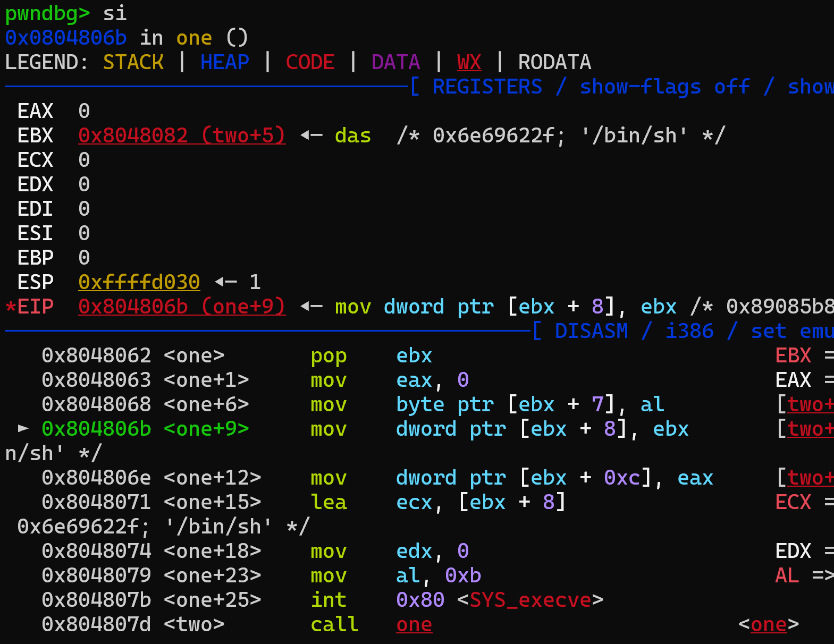This screenshot has width=834, height=644.
Task: Click the REGISTERS section header
Action: click(487, 87)
